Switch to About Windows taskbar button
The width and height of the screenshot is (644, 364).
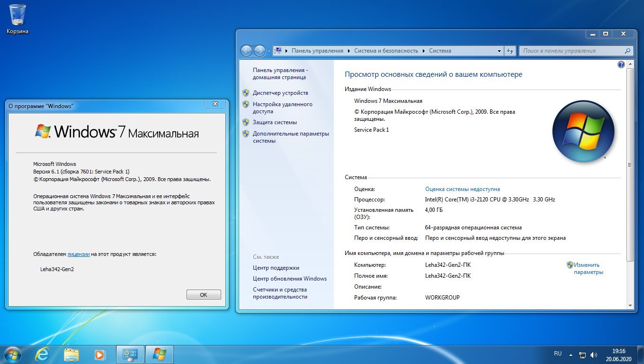click(160, 355)
